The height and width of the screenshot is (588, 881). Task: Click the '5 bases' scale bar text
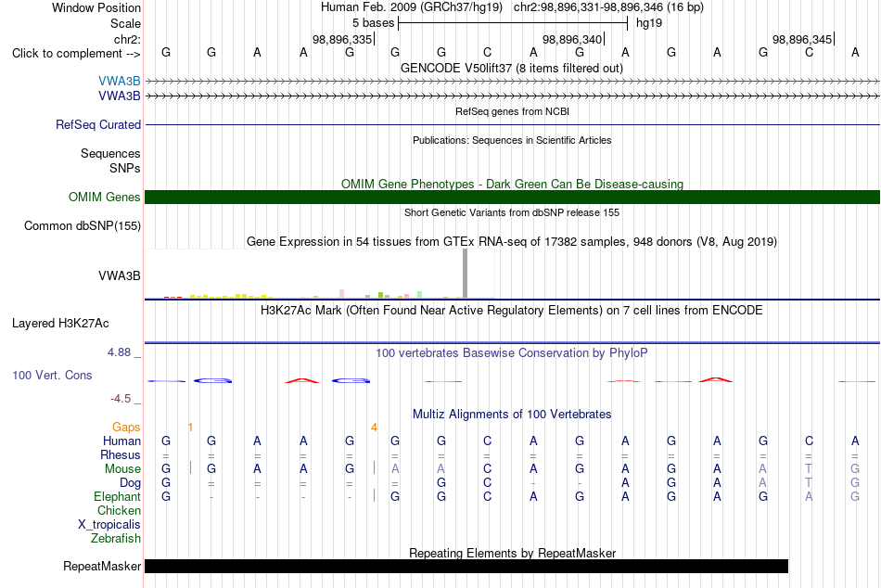tap(373, 23)
